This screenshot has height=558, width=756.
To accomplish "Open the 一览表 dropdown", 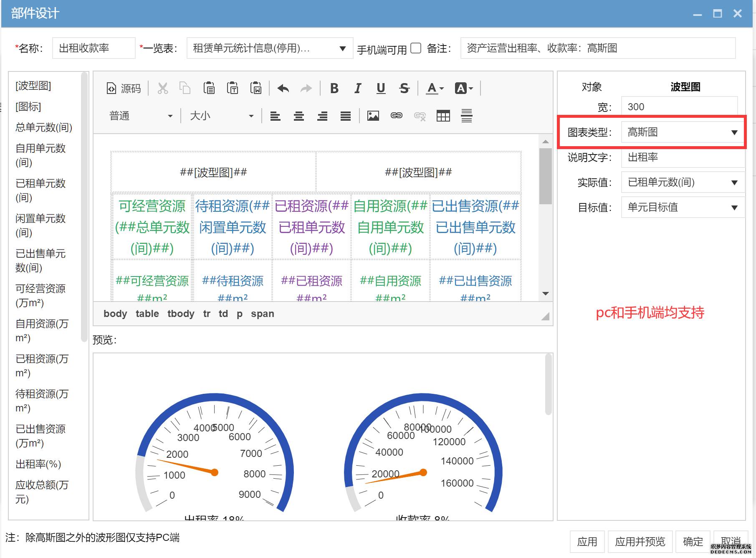I will [270, 48].
